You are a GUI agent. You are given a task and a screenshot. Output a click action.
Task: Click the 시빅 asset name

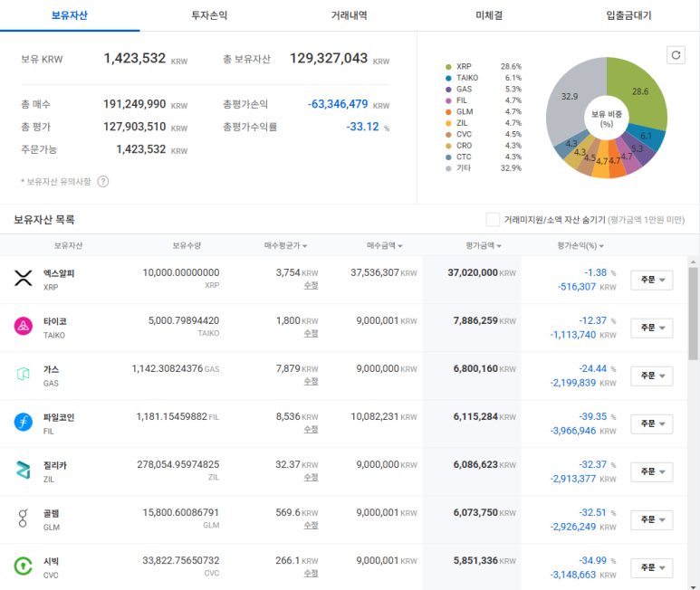[52, 561]
